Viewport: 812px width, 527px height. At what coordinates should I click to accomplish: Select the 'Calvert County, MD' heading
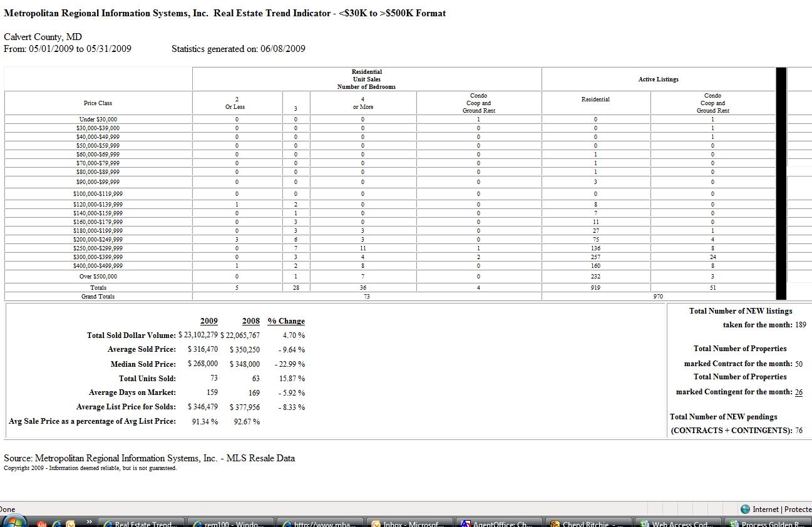(43, 37)
